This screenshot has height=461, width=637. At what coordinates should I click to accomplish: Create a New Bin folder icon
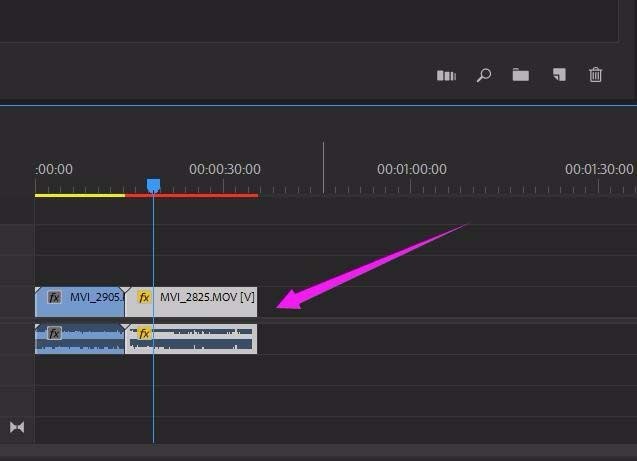pos(520,75)
